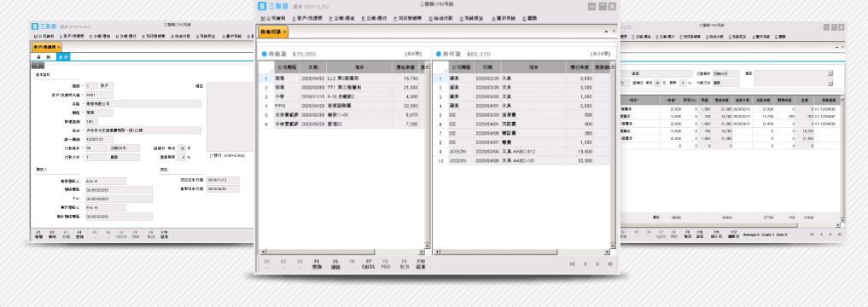Select JOSON row with amount 19,600
The image size is (868, 307).
point(521,151)
